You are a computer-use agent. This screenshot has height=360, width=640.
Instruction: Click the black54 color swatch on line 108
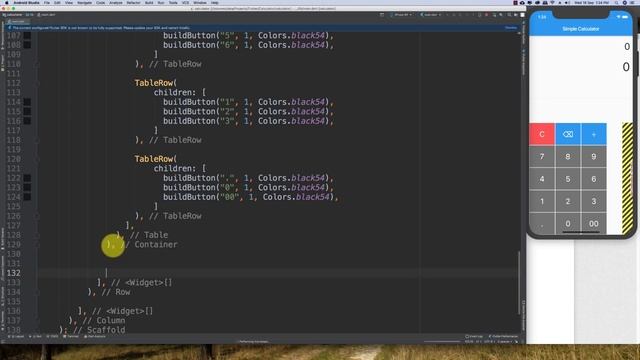(27, 45)
